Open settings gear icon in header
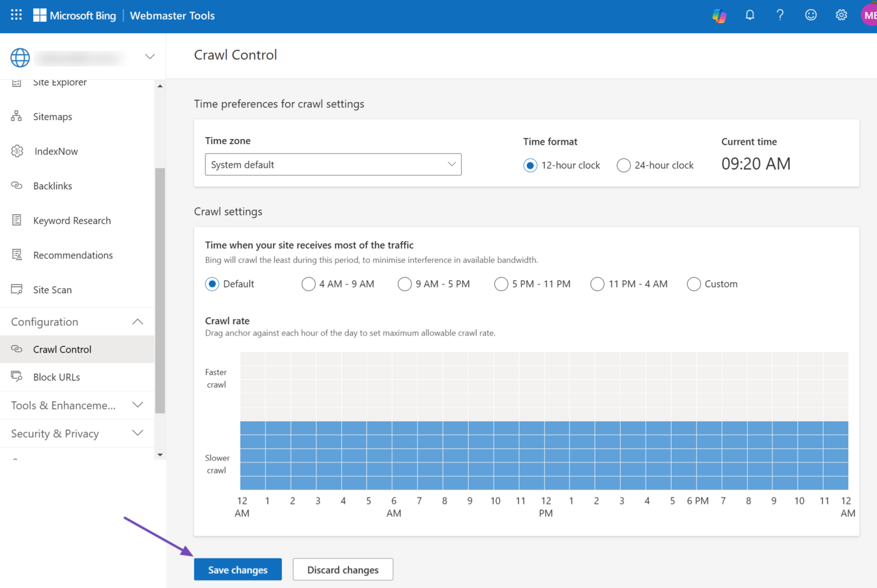This screenshot has height=588, width=877. pyautogui.click(x=841, y=15)
